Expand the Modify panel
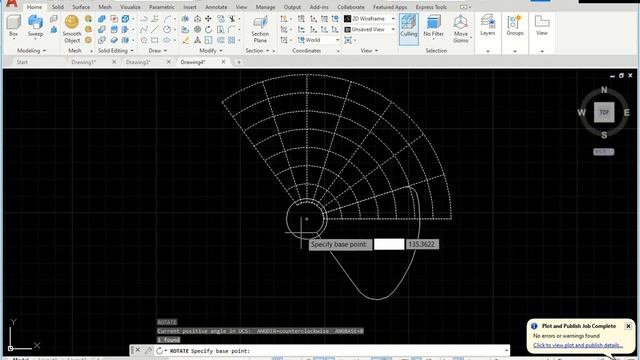 211,51
